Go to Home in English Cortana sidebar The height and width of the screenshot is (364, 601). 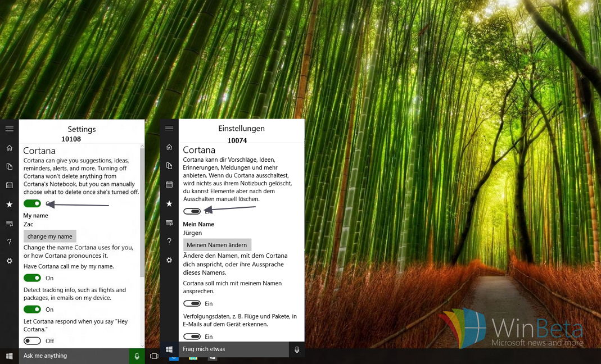click(10, 148)
